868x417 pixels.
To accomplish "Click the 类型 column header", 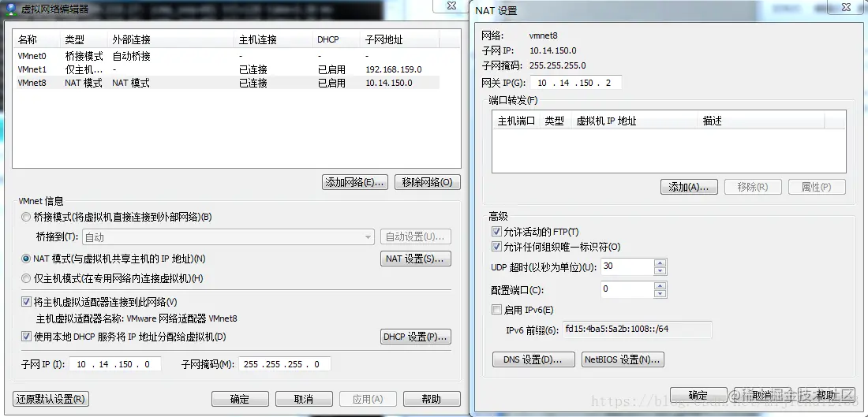I will (x=83, y=40).
